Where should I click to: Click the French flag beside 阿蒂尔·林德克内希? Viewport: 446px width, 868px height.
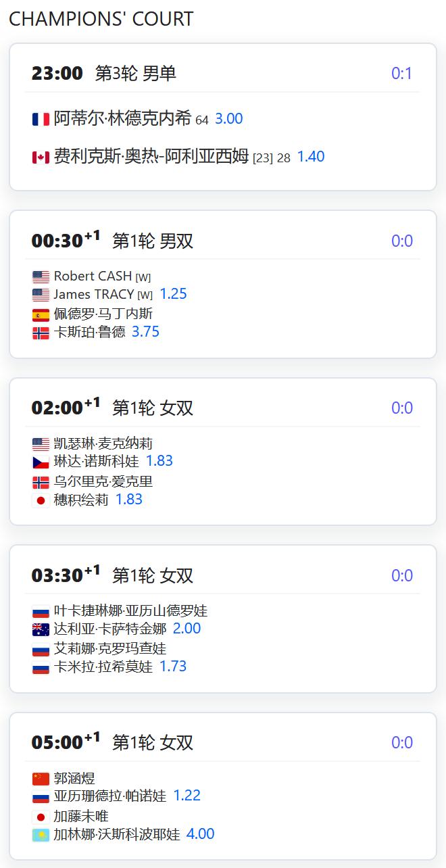[x=41, y=119]
